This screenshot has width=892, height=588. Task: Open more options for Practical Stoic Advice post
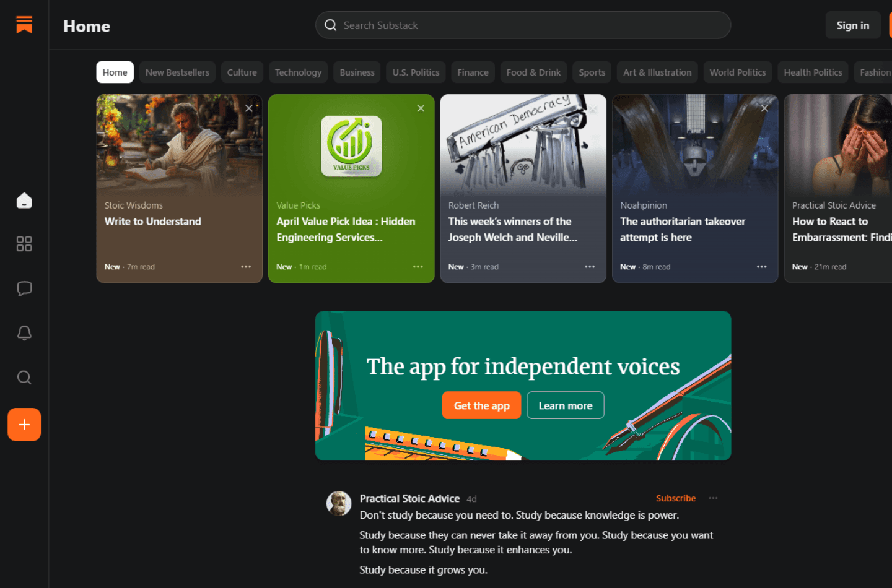coord(714,498)
